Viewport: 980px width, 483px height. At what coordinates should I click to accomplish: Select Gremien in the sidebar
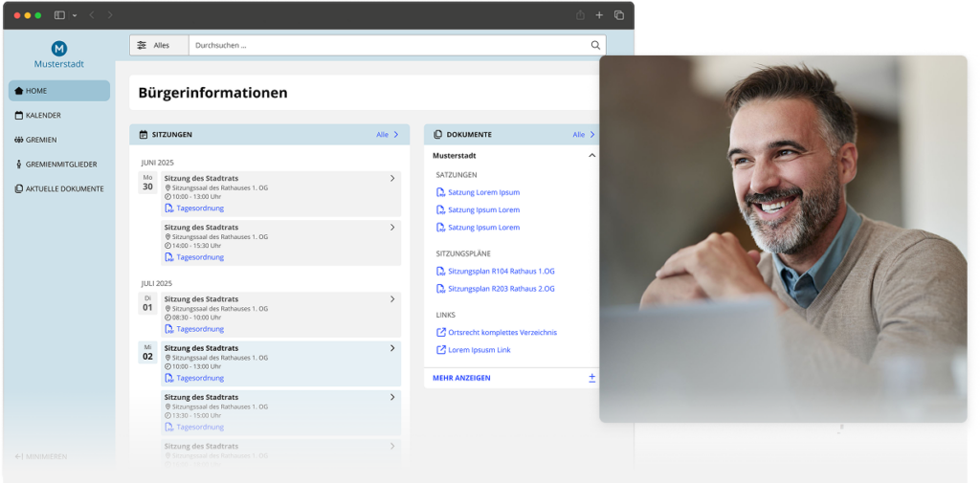(x=41, y=140)
